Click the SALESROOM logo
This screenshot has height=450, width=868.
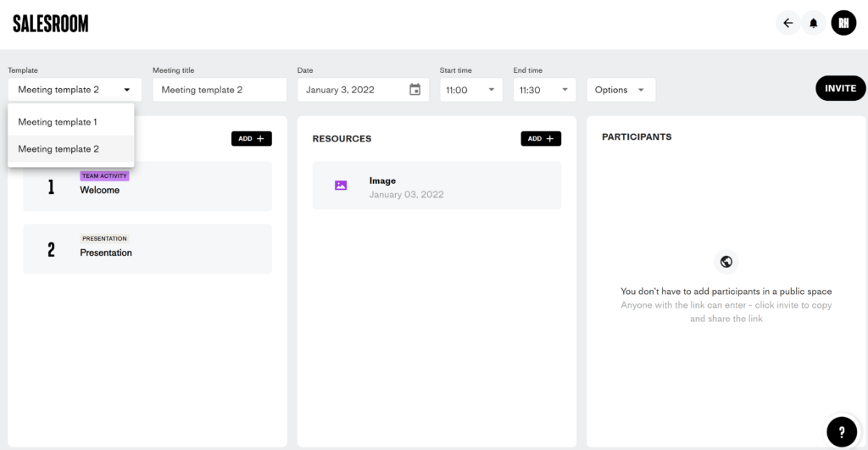click(51, 24)
